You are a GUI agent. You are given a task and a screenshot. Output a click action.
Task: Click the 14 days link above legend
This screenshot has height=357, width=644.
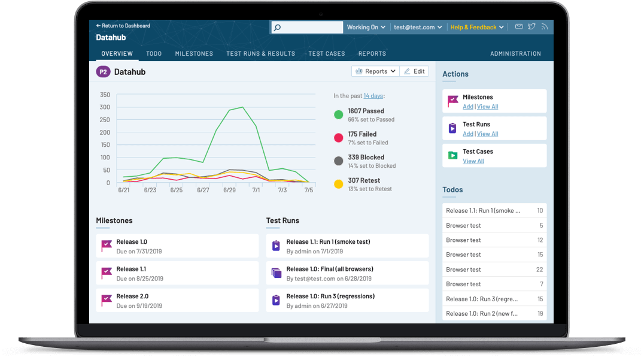(x=373, y=96)
